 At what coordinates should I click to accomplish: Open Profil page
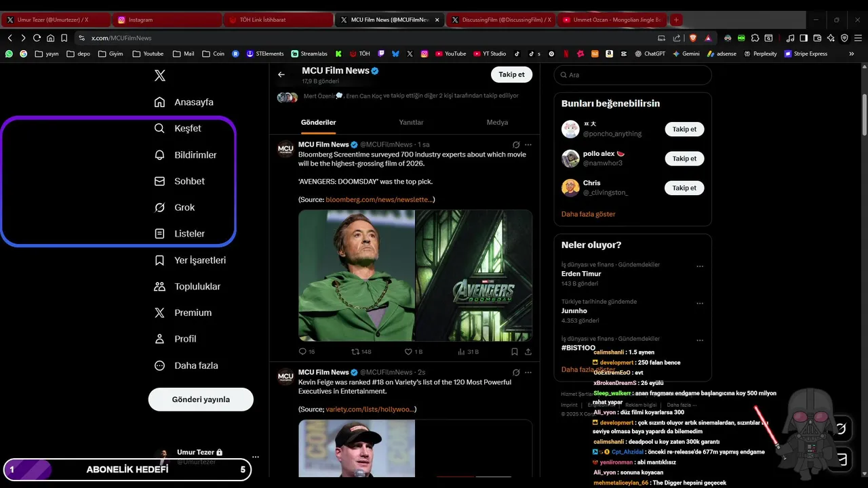pos(175,339)
